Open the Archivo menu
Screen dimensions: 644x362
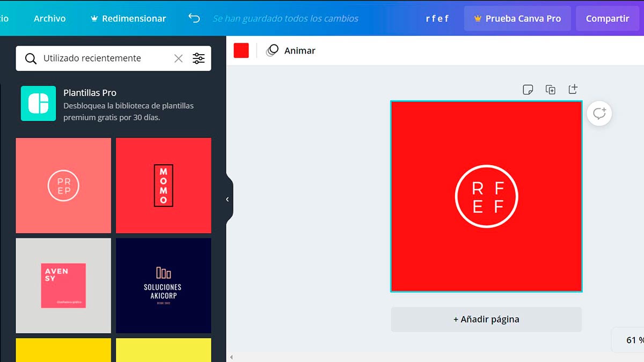[49, 18]
